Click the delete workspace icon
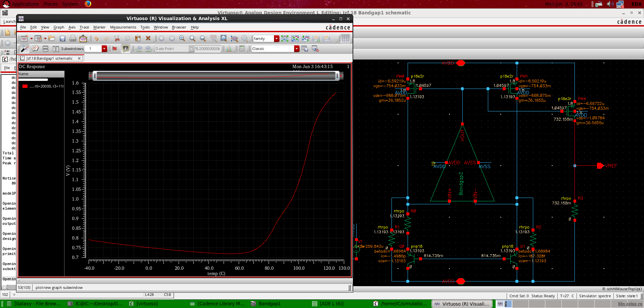The width and height of the screenshot is (644, 308). (x=315, y=49)
